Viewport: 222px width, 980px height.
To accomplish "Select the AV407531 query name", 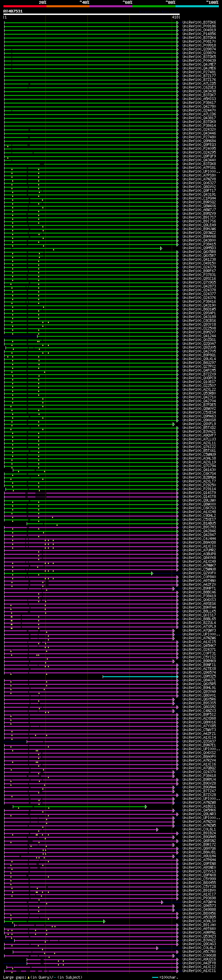I will point(13,11).
